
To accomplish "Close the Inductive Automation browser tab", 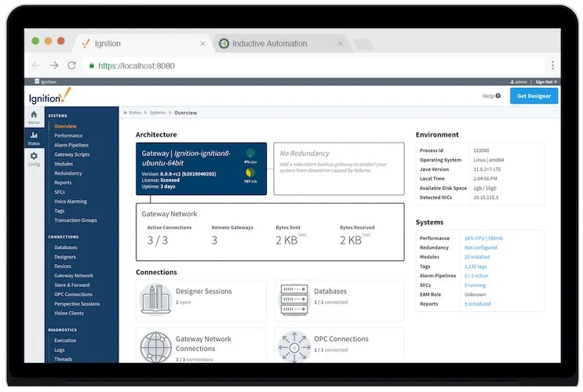I will click(341, 43).
